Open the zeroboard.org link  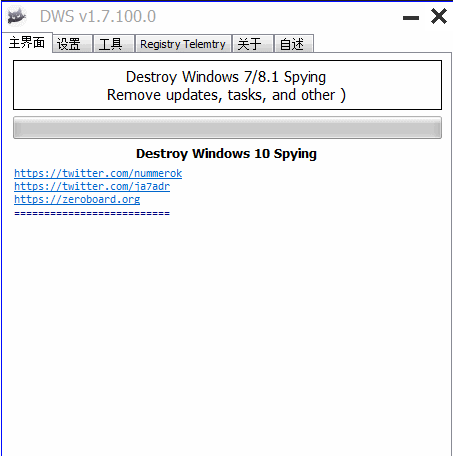[x=77, y=199]
